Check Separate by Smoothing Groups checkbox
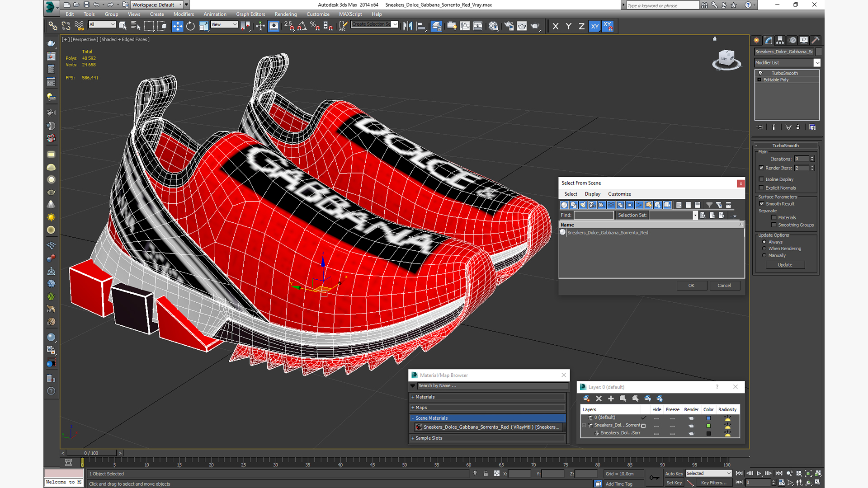The width and height of the screenshot is (868, 488). (x=774, y=225)
